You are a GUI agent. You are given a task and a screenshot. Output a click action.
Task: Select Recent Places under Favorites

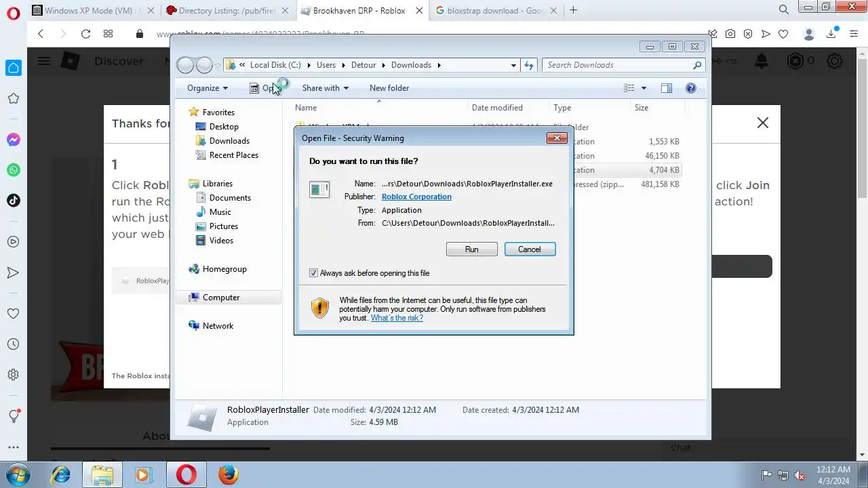(x=234, y=155)
